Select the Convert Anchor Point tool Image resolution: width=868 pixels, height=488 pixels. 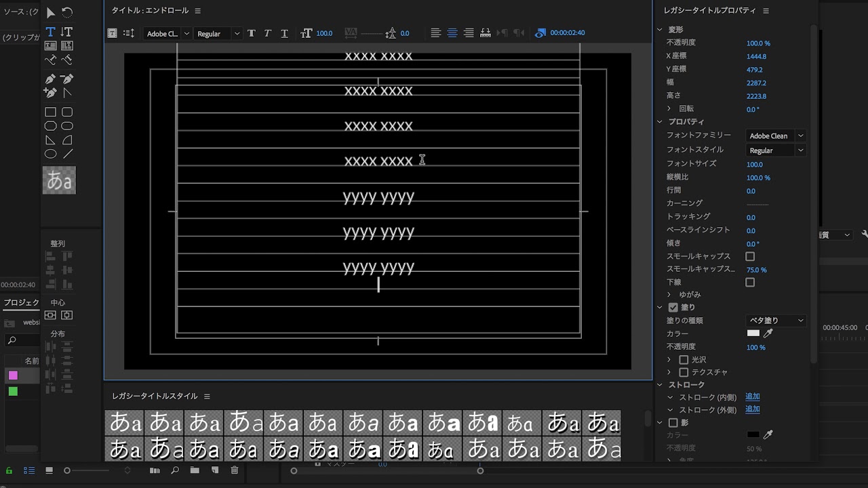pyautogui.click(x=66, y=93)
